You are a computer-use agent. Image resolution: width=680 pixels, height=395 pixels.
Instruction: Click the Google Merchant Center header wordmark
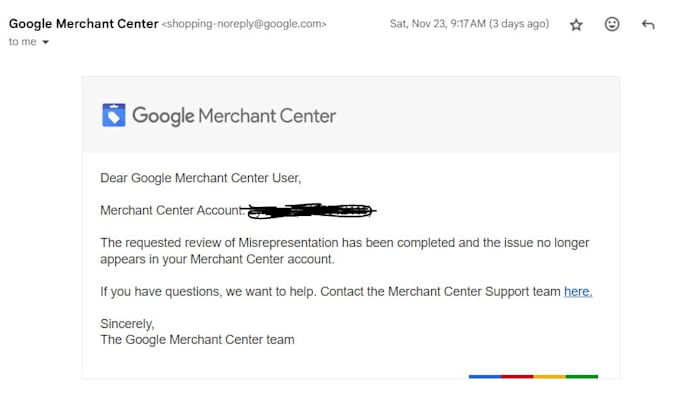[x=234, y=116]
